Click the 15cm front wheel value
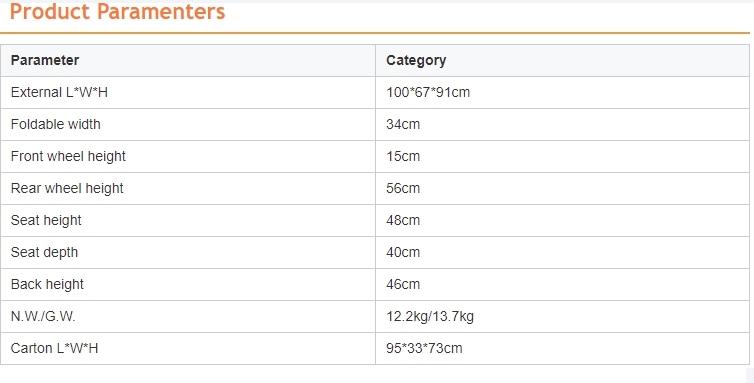Viewport: 754px width, 383px height. 403,156
